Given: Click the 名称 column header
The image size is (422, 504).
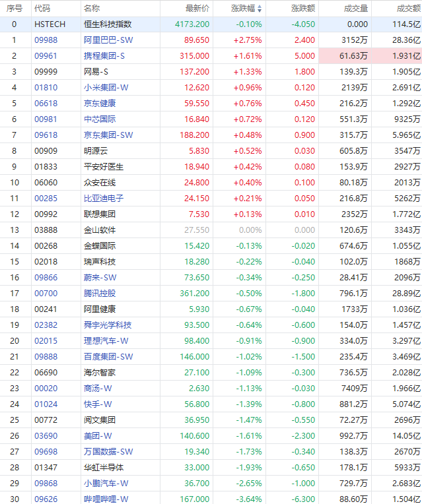Looking at the screenshot, I should point(92,9).
